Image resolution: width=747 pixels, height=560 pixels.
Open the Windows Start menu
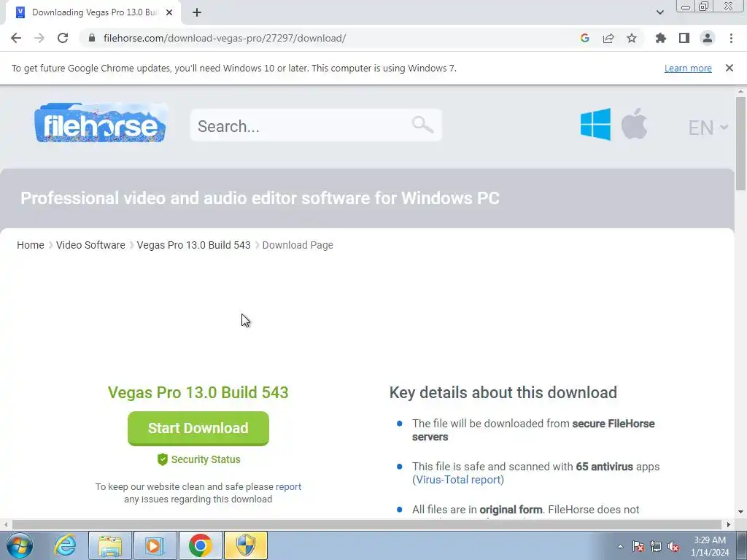(x=20, y=545)
